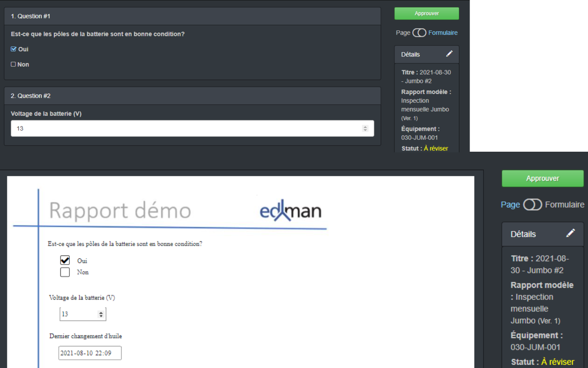
Task: Click the edman logo in the report
Action: click(290, 211)
